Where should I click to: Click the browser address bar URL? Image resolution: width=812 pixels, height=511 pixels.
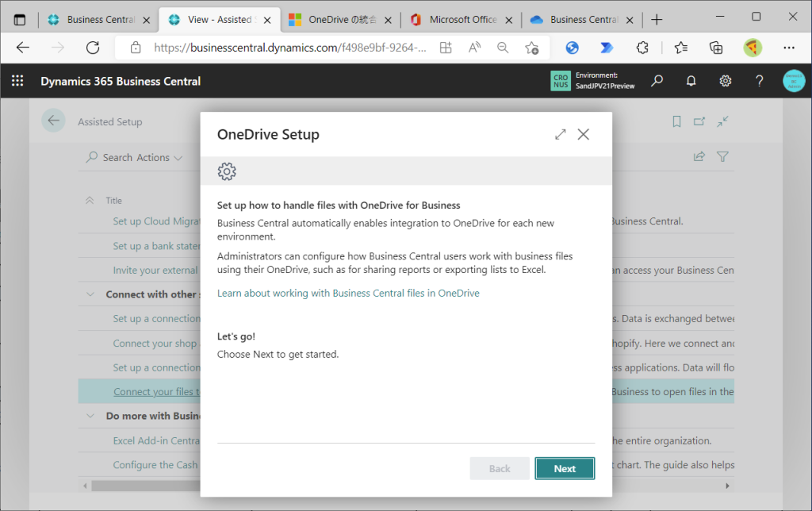coord(290,48)
